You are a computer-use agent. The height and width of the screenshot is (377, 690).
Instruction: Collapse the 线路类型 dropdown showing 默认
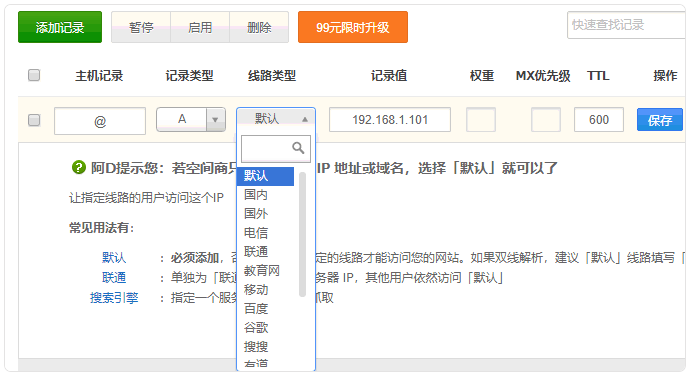[x=276, y=118]
